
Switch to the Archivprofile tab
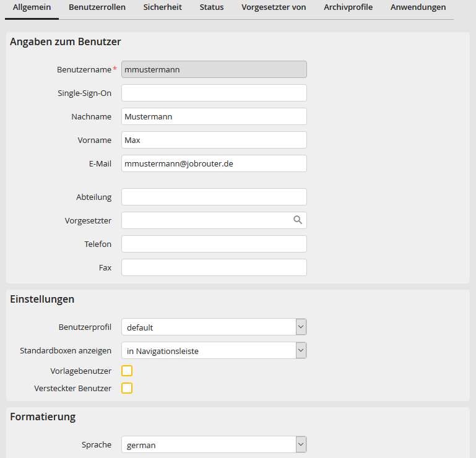tap(348, 7)
